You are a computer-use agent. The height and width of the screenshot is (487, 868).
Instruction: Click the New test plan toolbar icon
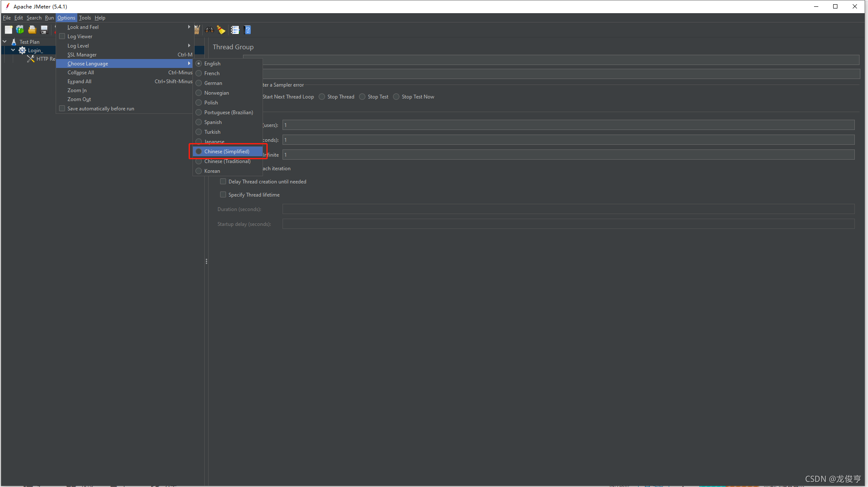point(8,30)
